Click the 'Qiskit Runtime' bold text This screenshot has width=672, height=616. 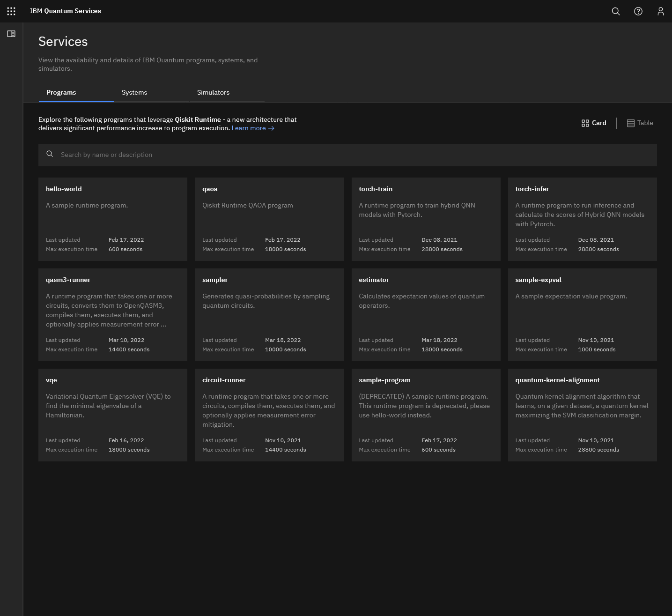point(198,119)
